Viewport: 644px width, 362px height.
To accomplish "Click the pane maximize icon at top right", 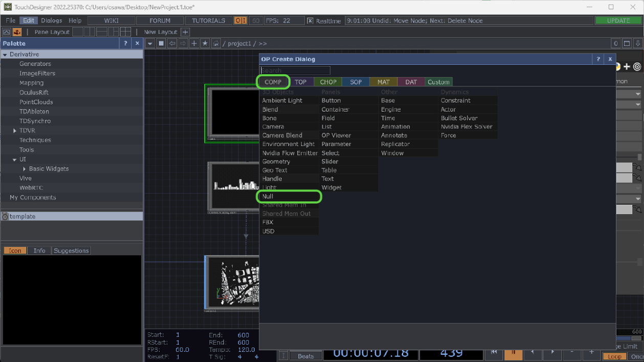I will tap(627, 44).
